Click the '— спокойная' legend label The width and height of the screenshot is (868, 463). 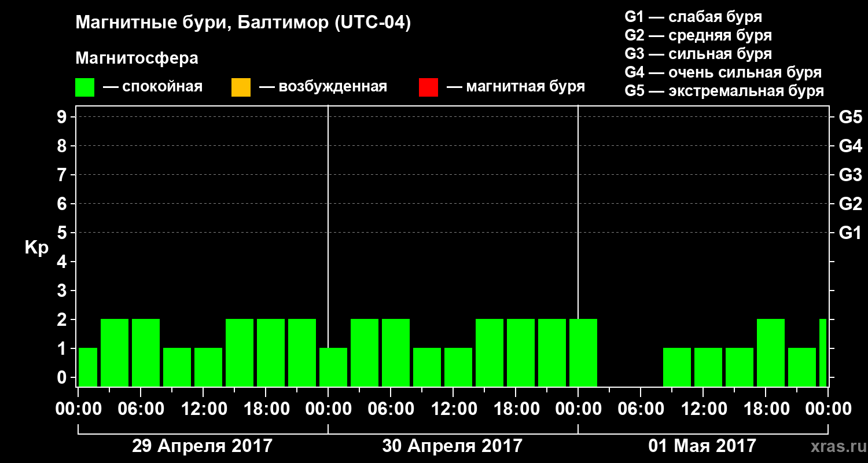(153, 87)
